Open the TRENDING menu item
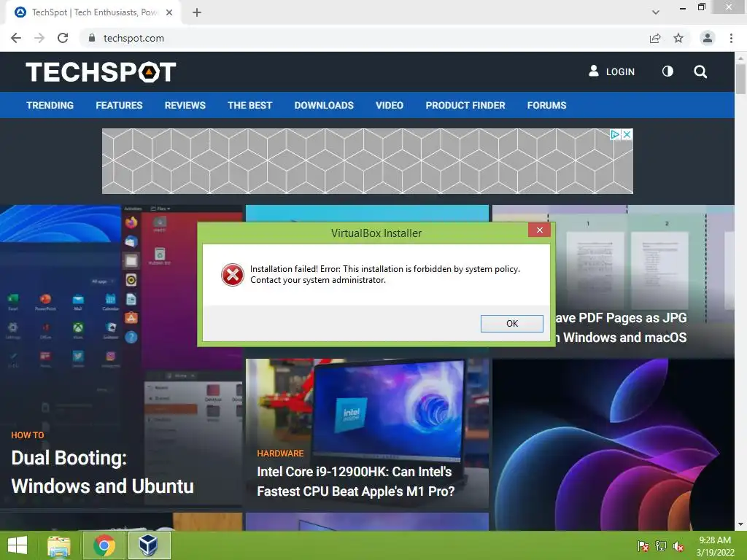Viewport: 747px width, 560px height. coord(50,105)
